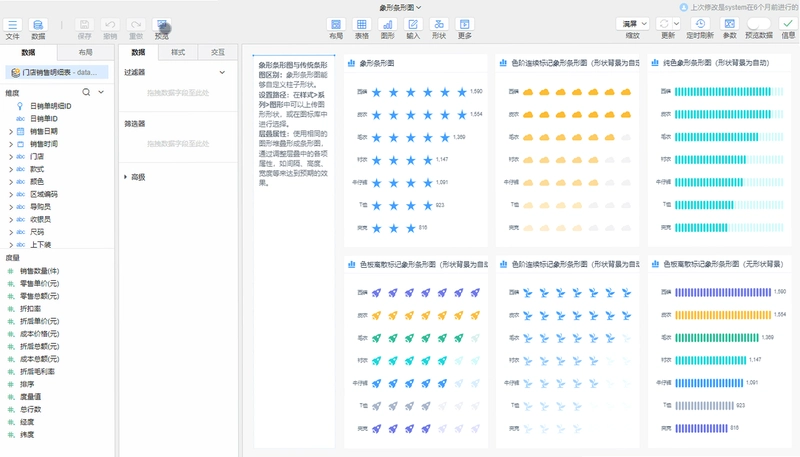Open the 布局 layout tool
The width and height of the screenshot is (800, 457).
click(336, 24)
